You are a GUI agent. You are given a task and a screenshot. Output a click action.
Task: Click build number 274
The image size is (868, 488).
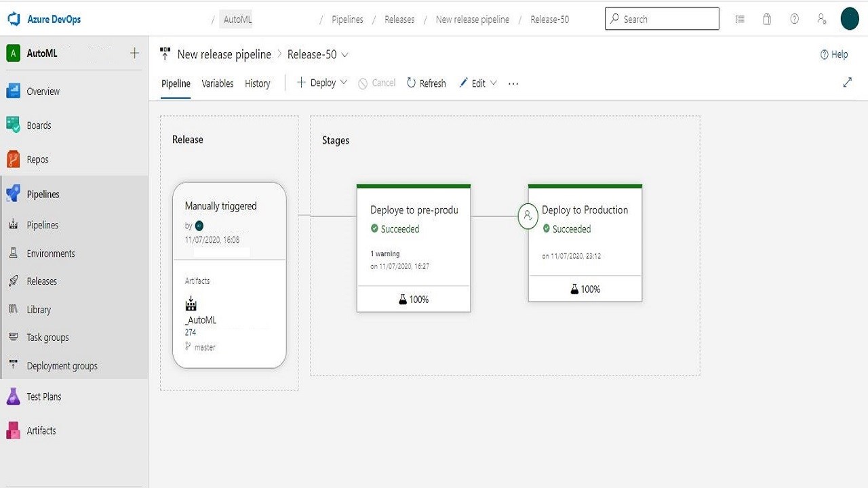(191, 332)
